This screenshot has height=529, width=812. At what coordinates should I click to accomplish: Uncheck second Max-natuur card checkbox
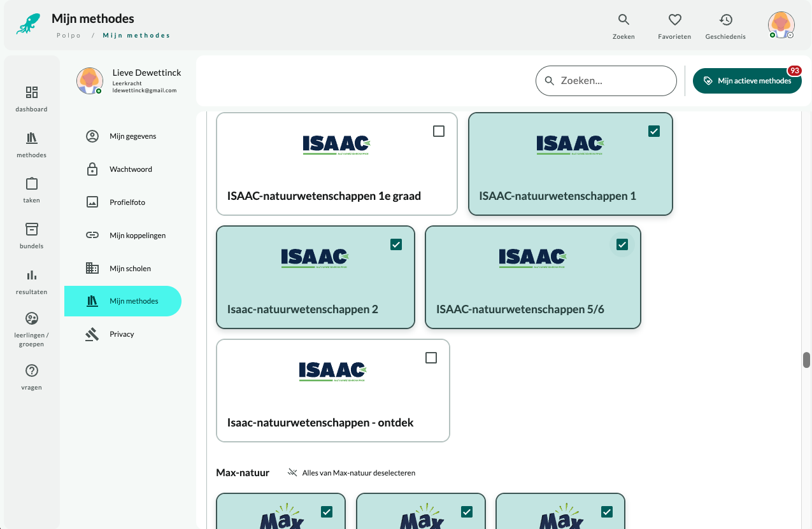pos(466,512)
